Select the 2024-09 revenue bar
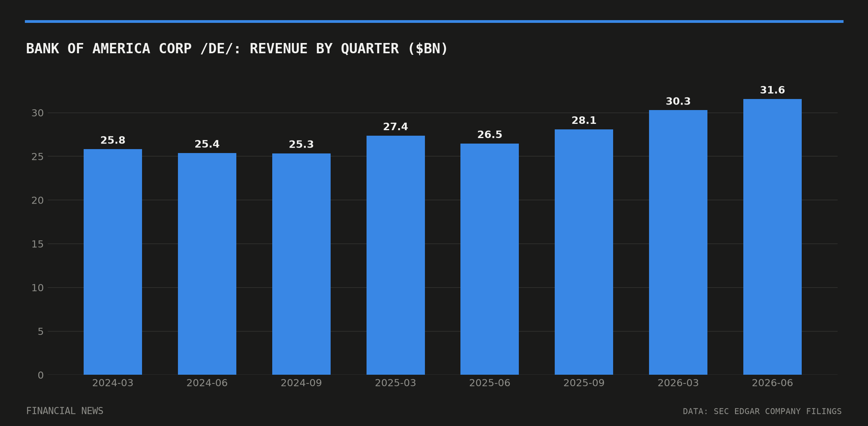 301,264
